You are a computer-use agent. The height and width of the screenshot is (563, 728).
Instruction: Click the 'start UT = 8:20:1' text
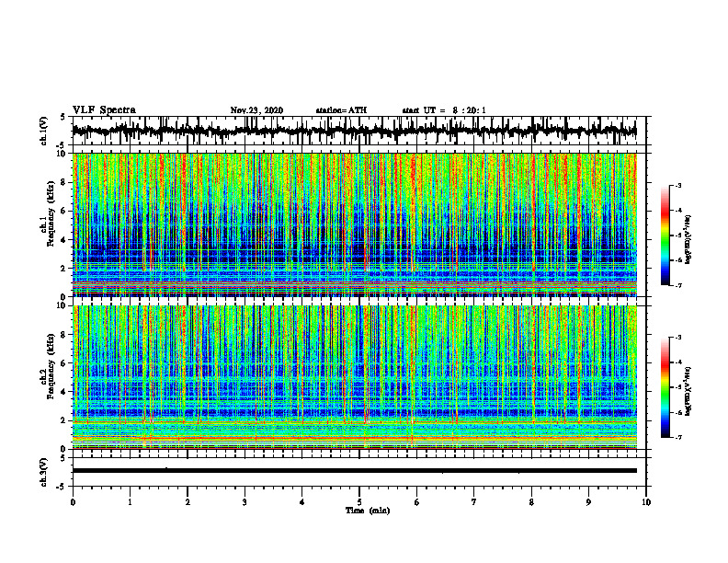[444, 110]
